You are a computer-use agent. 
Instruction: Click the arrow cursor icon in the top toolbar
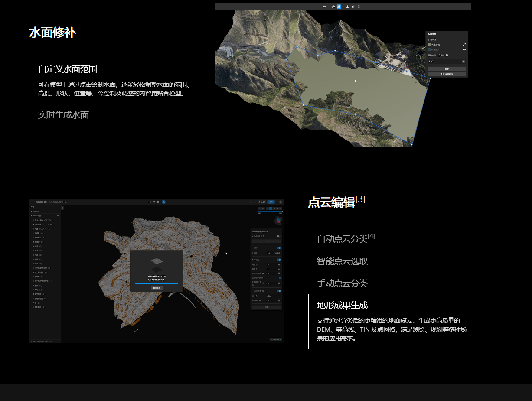pyautogui.click(x=324, y=7)
